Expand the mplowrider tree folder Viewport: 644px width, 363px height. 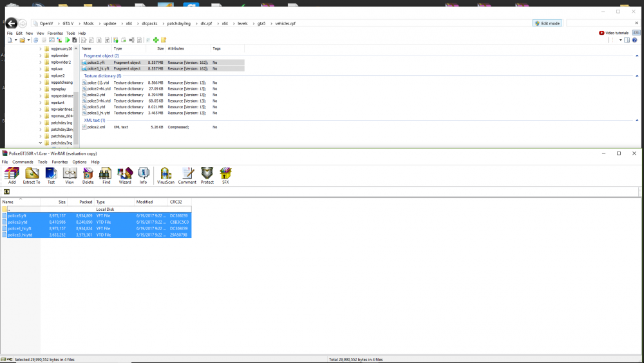[40, 55]
